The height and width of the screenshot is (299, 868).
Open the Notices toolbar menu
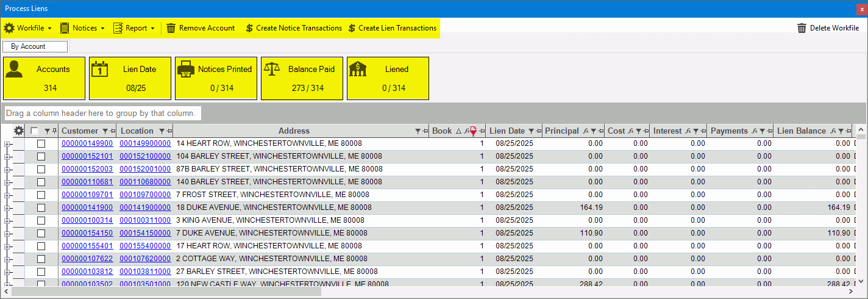coord(82,28)
